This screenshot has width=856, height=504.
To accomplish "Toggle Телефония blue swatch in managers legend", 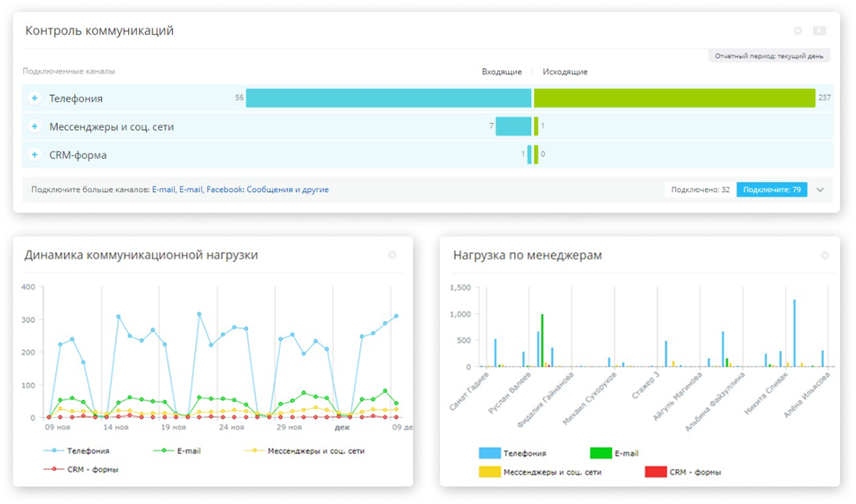I will pyautogui.click(x=490, y=453).
